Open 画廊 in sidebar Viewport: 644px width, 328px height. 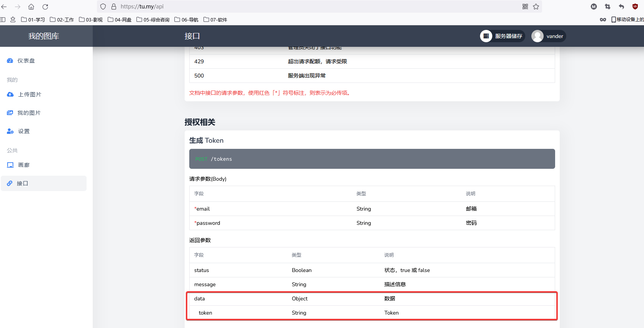[x=44, y=165]
